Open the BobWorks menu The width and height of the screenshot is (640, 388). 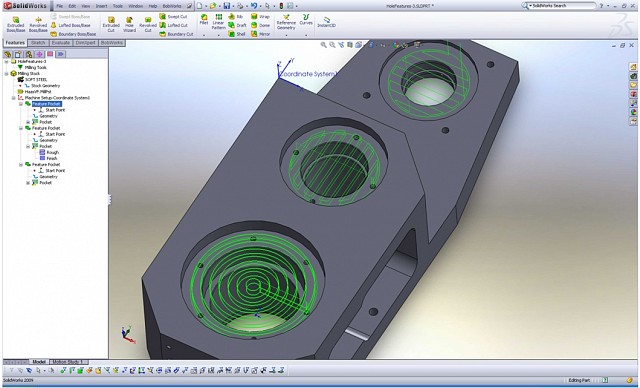pyautogui.click(x=171, y=6)
